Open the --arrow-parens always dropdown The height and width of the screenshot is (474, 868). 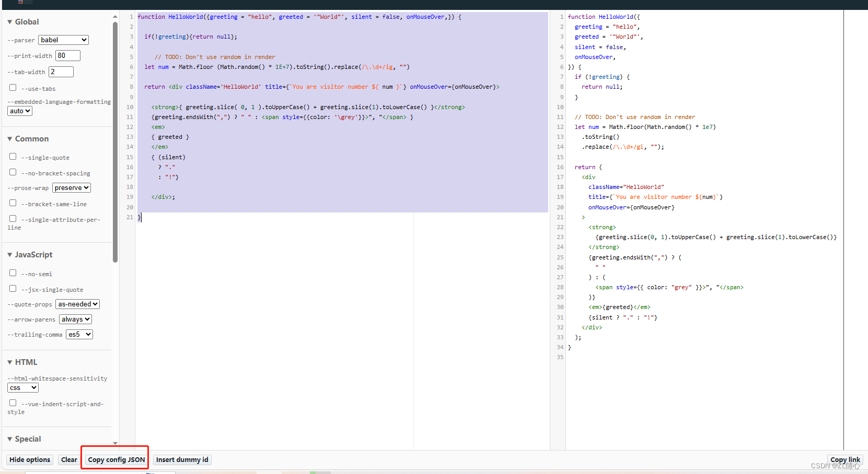76,319
